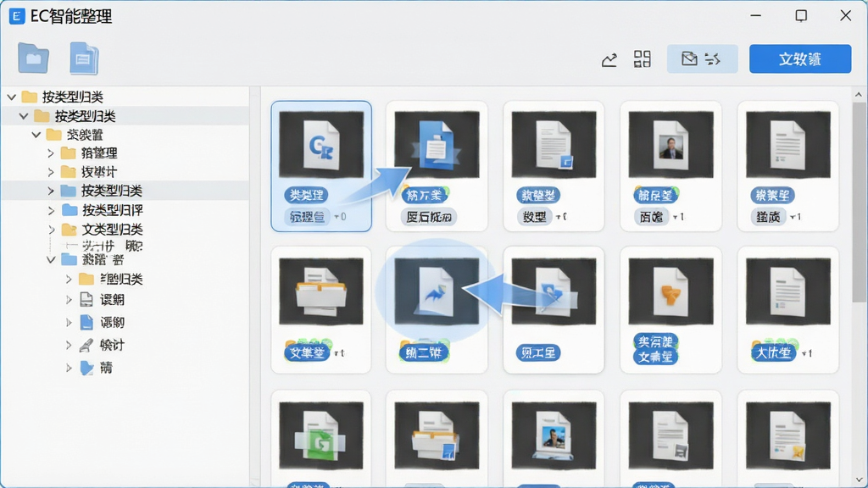Viewport: 868px width, 488px height.
Task: Select the top-level 按类型归类 root row
Action: 125,97
